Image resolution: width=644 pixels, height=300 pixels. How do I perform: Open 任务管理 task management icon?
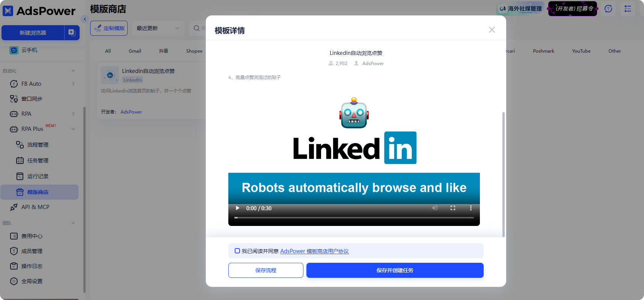point(20,161)
